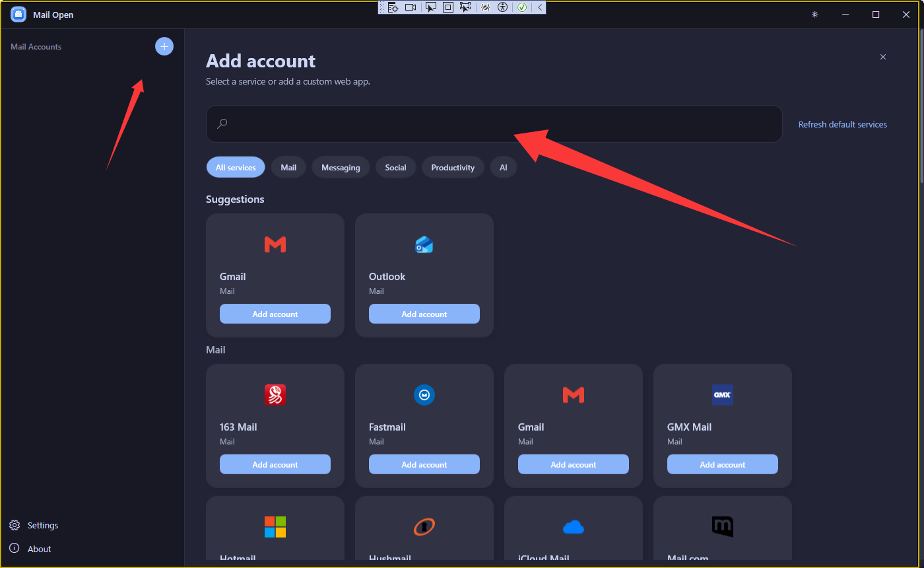Viewport: 924px width, 568px height.
Task: Click the video camera icon in debug toolbar
Action: [411, 7]
